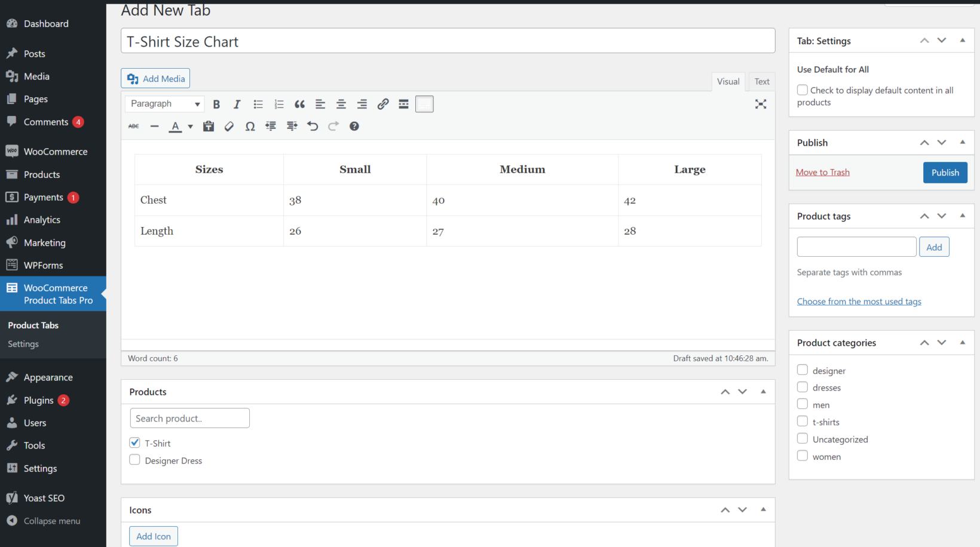
Task: Select the Italic formatting tool
Action: point(237,104)
